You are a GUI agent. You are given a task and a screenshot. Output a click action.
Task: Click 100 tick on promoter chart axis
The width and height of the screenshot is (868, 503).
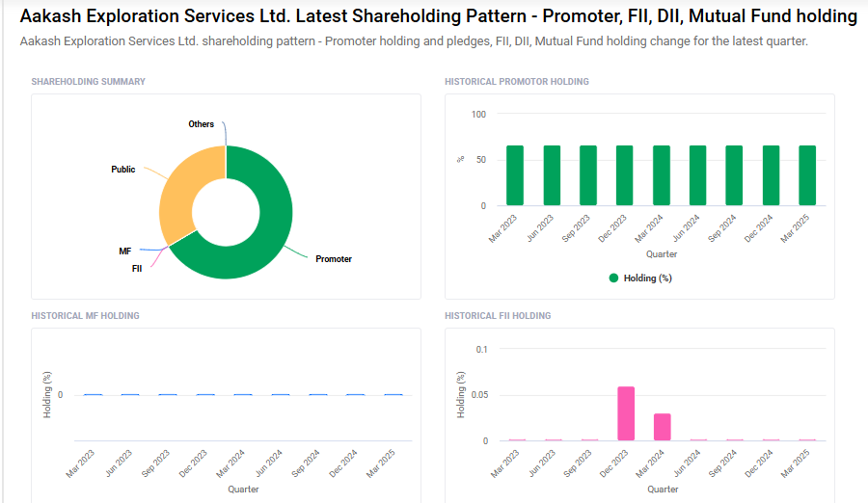pyautogui.click(x=478, y=115)
